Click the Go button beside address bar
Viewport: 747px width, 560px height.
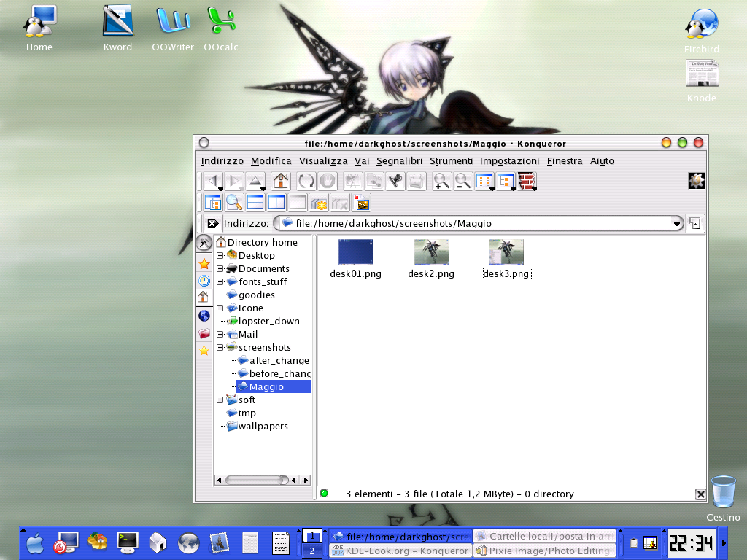click(x=695, y=223)
